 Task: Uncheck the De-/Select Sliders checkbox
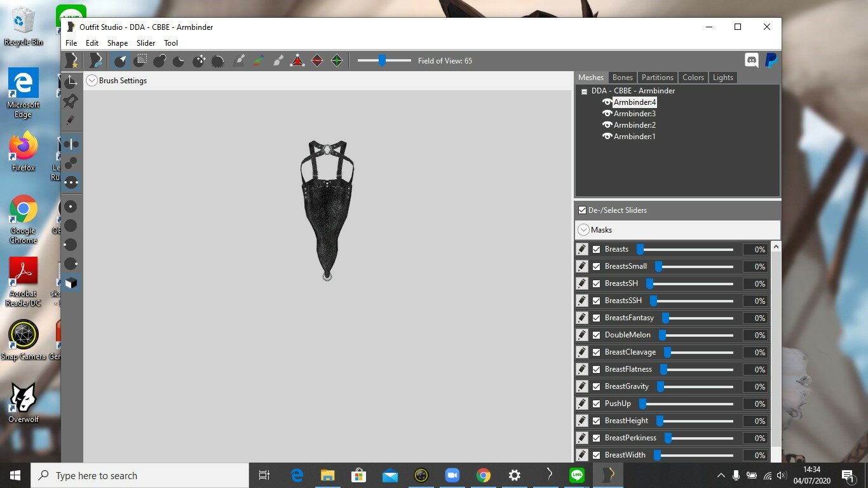[582, 210]
